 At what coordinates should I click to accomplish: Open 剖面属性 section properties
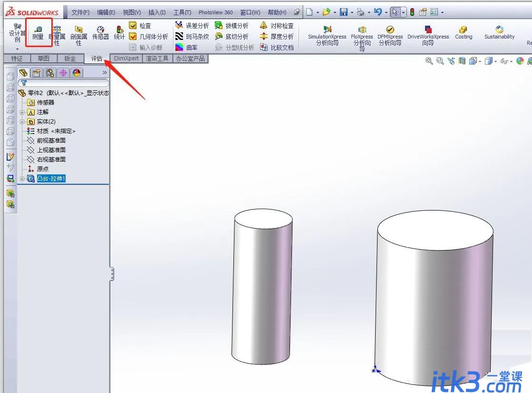click(x=79, y=36)
